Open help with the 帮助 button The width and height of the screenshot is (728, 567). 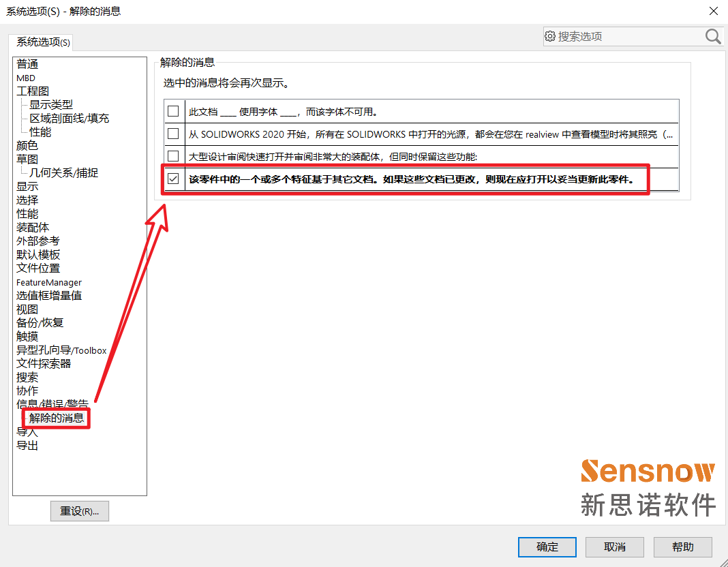tap(682, 547)
